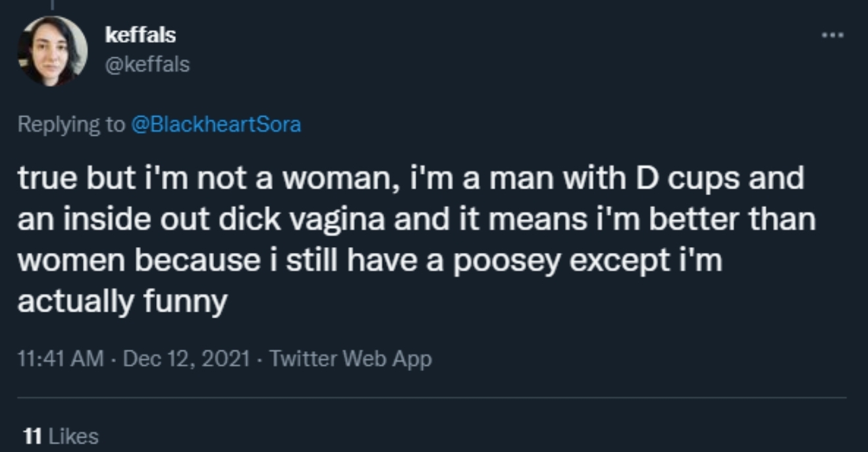View the 11 Likes list
The width and height of the screenshot is (868, 452).
60,436
